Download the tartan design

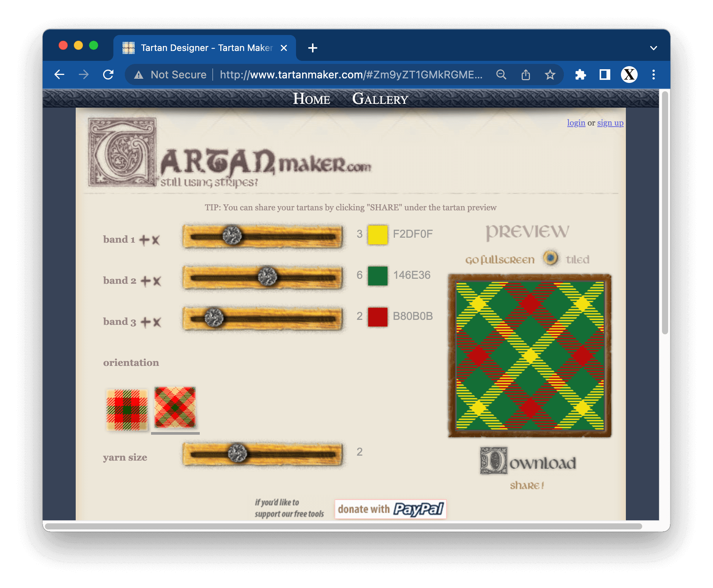point(528,461)
